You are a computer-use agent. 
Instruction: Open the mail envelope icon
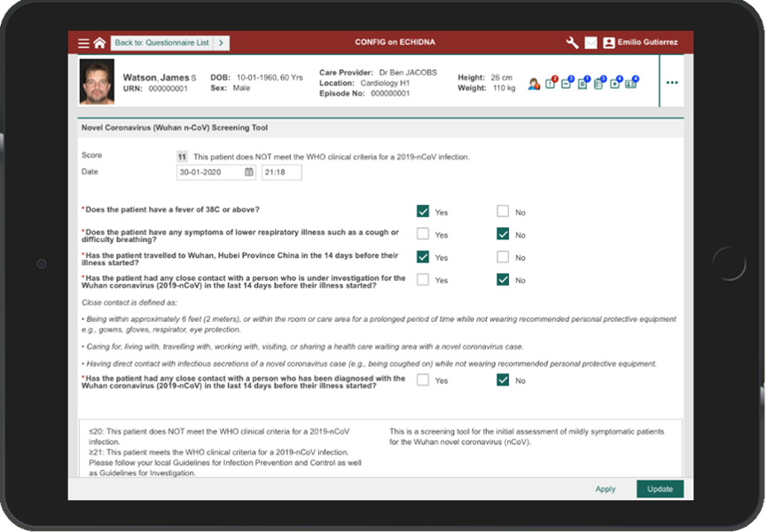[x=591, y=43]
